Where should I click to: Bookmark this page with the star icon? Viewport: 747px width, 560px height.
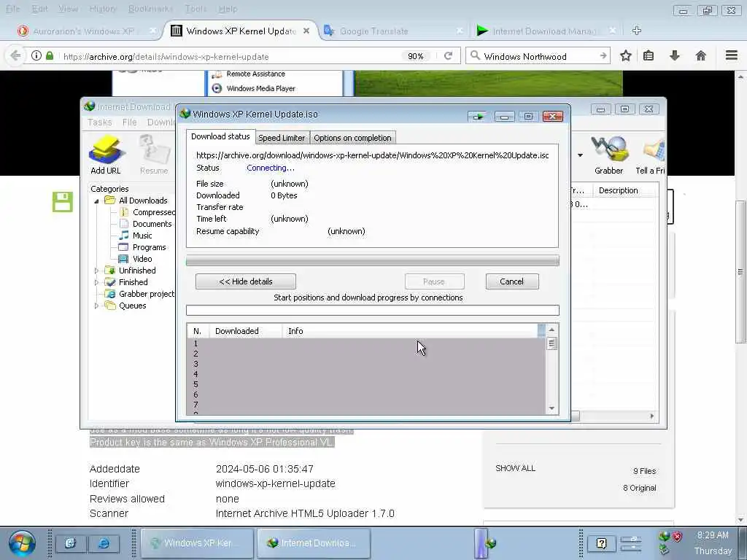625,55
